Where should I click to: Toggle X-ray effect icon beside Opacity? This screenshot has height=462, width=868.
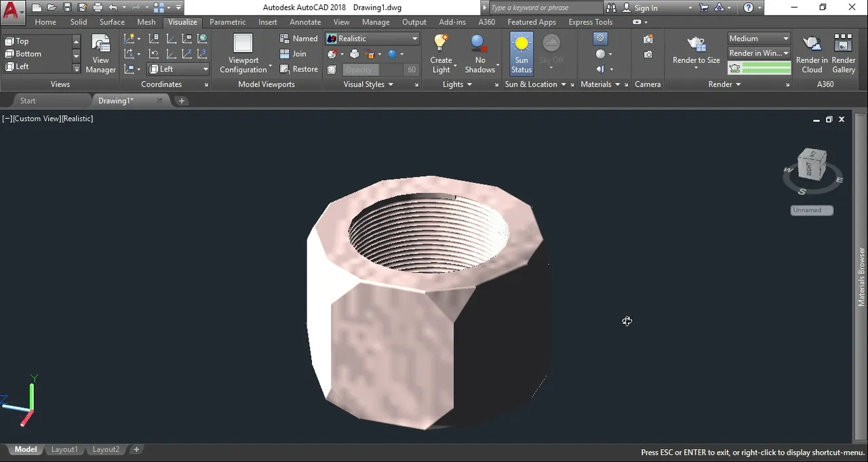(332, 70)
